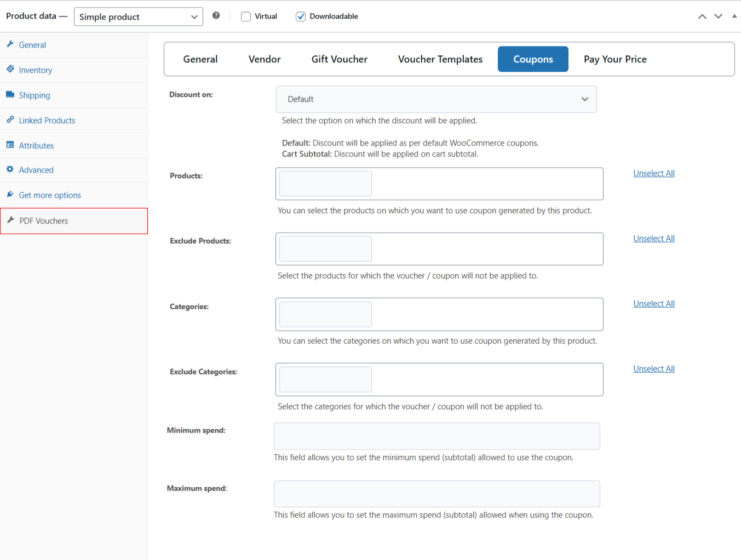Viewport: 741px width, 560px height.
Task: Click the Shipping truck icon
Action: coord(10,95)
